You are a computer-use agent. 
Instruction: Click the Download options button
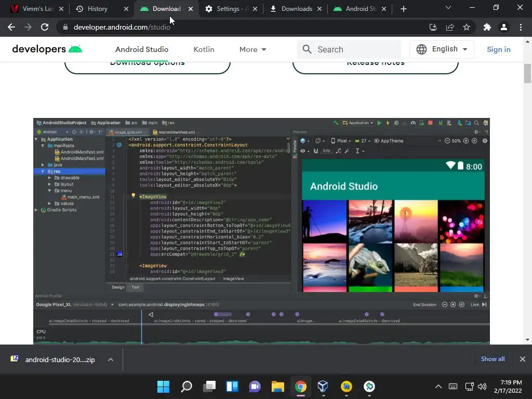(147, 67)
